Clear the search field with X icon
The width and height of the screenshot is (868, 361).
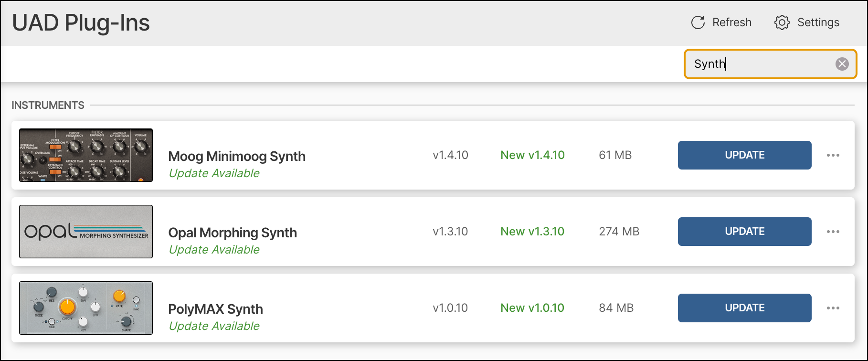click(842, 64)
